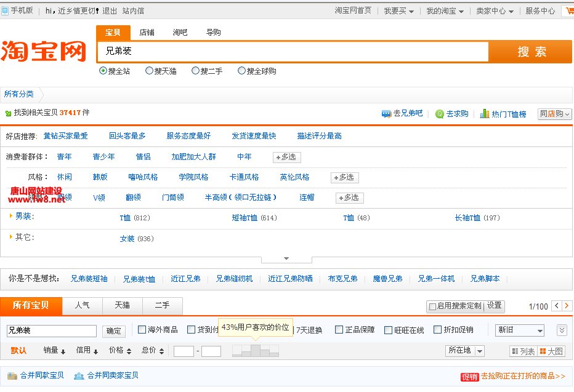Screen dimensions: 574x392
Task: Select the 二手 results tab
Action: tap(162, 305)
